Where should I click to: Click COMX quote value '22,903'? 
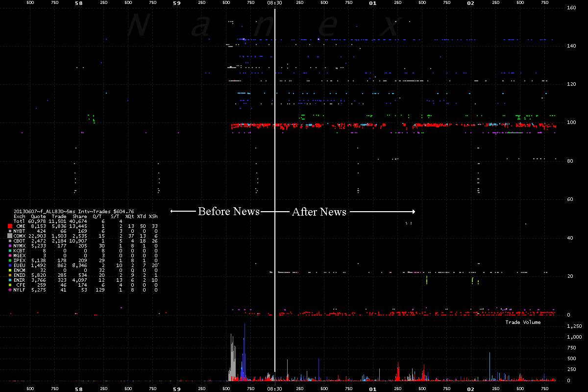click(x=37, y=236)
